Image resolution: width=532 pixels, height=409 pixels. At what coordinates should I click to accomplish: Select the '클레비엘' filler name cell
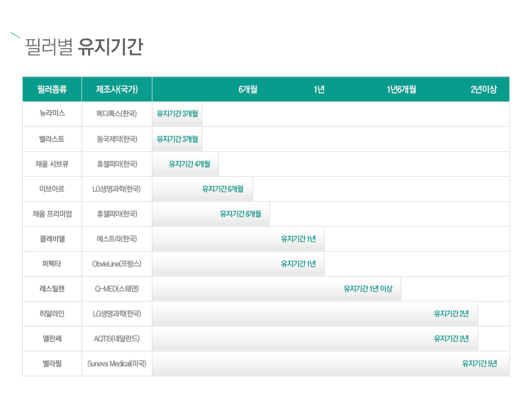point(52,239)
